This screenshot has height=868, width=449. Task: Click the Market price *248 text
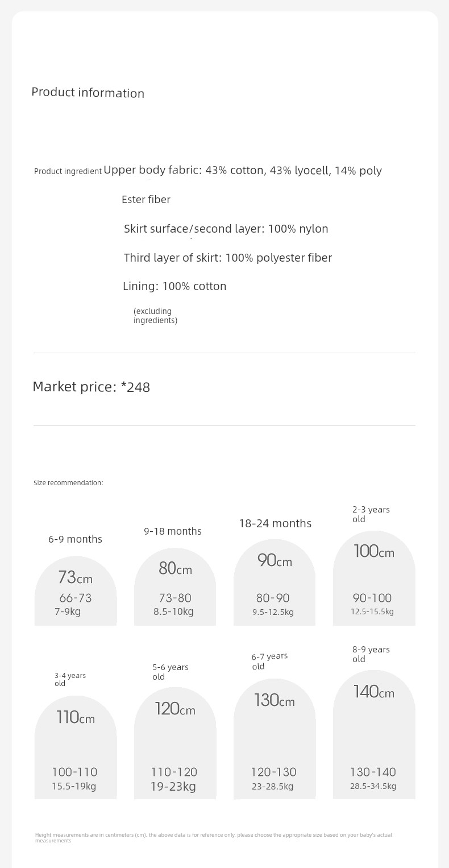pyautogui.click(x=92, y=387)
